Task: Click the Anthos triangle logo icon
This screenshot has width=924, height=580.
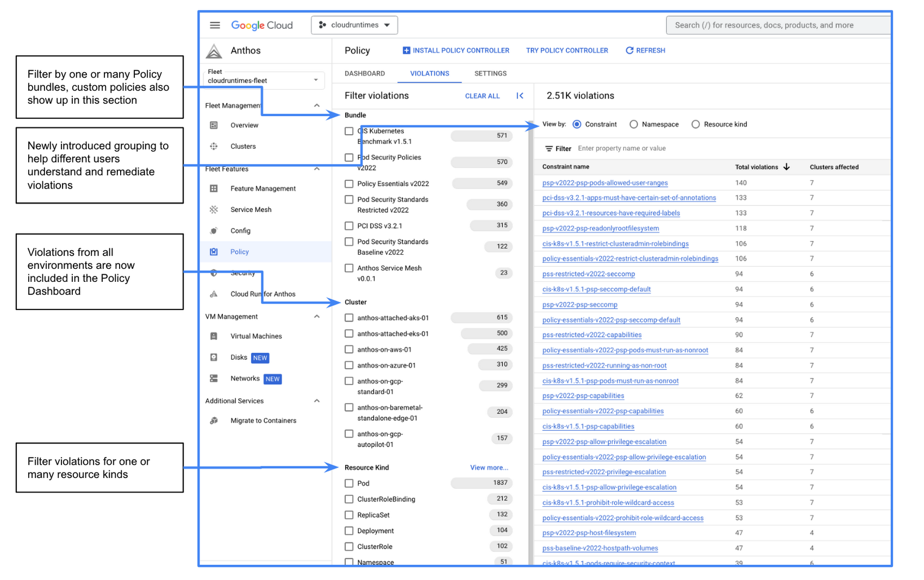Action: click(214, 51)
